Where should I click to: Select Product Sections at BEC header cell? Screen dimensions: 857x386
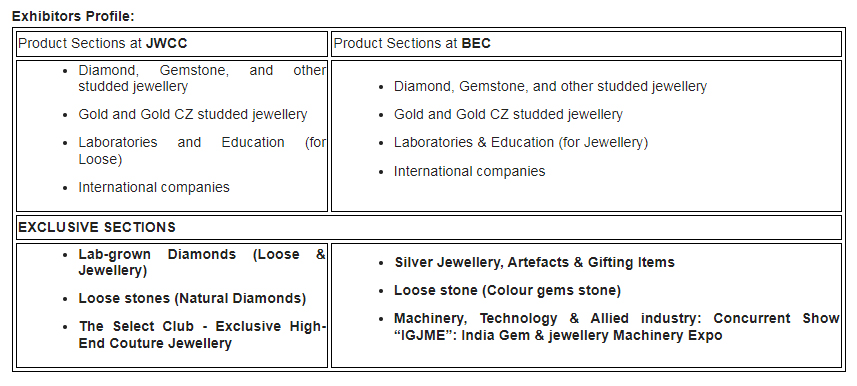tap(586, 44)
